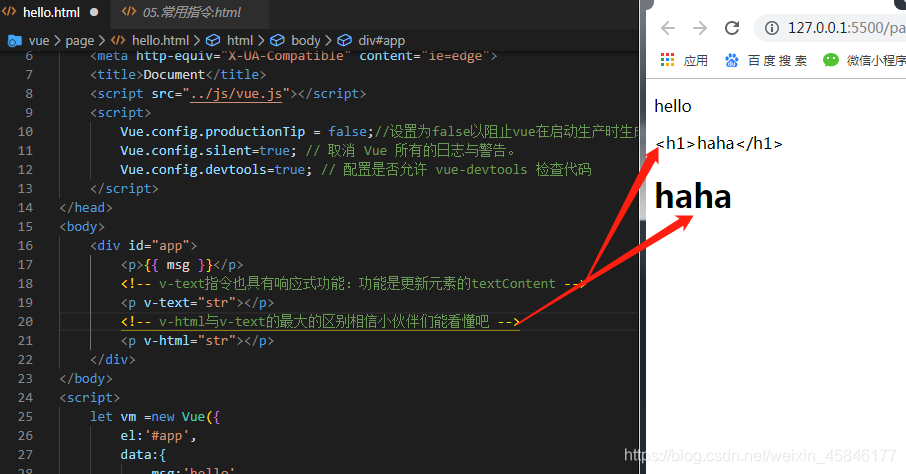Click the folder icon in the breadcrumb
The height and width of the screenshot is (474, 906).
tap(14, 40)
